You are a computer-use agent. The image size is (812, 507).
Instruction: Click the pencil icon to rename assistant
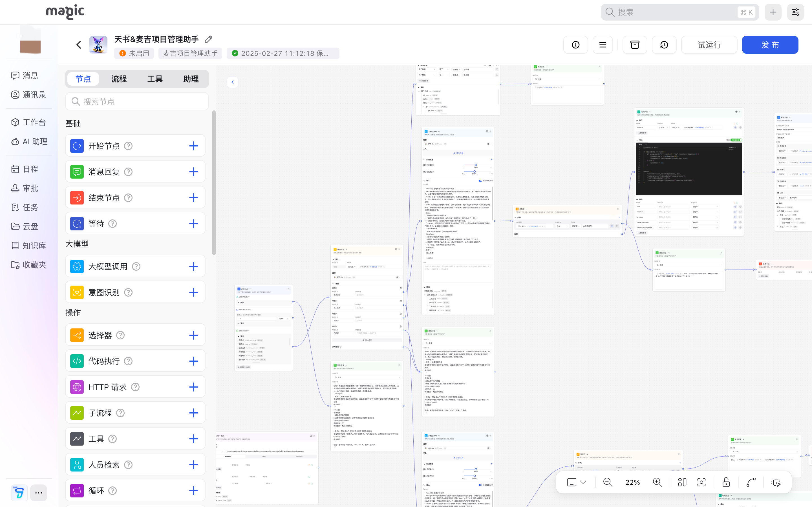tap(208, 39)
